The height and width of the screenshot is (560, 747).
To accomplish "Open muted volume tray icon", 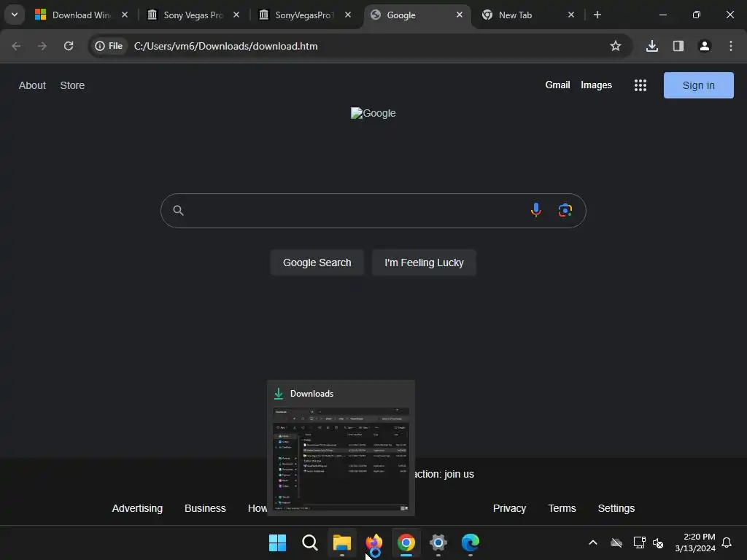I will point(658,542).
